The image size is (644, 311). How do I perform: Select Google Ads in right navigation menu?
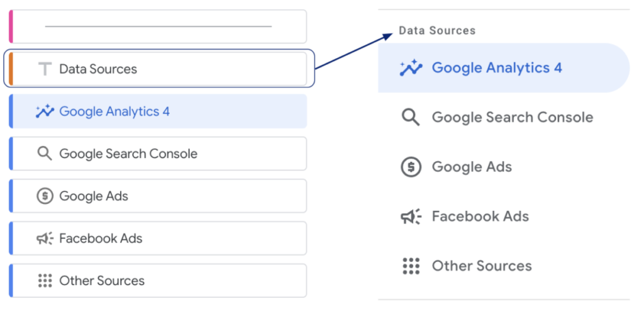tap(472, 167)
